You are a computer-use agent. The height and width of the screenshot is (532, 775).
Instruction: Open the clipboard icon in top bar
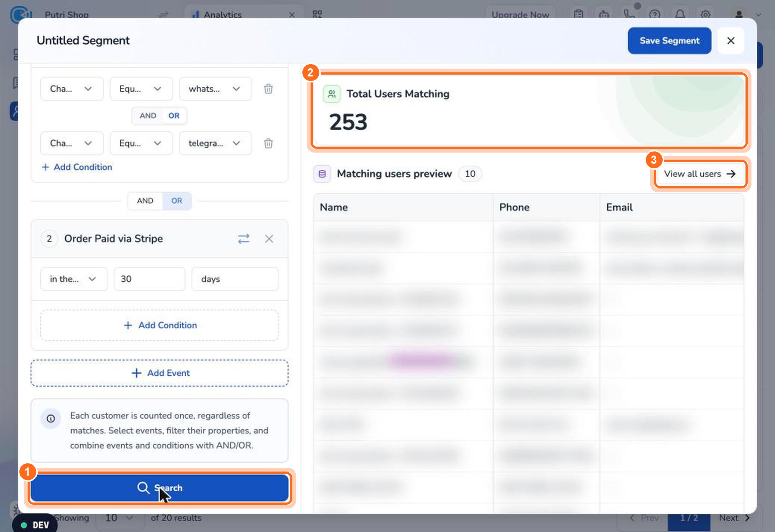pos(578,15)
